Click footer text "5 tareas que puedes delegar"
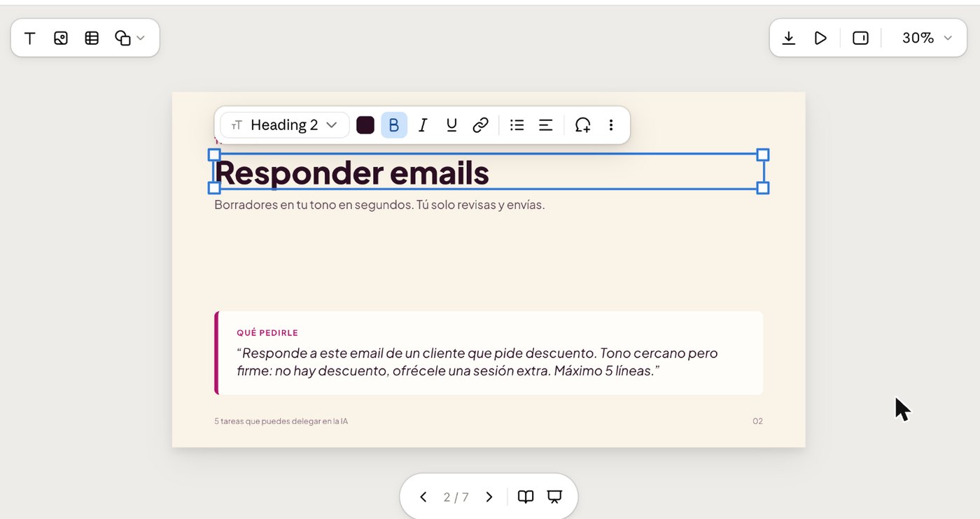 click(x=281, y=421)
